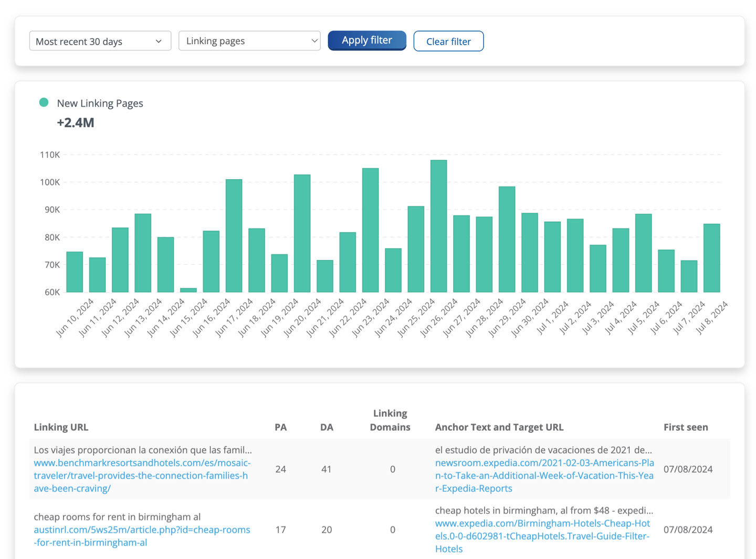Click the DA column header
Viewport: 756px width, 559px height.
point(327,427)
